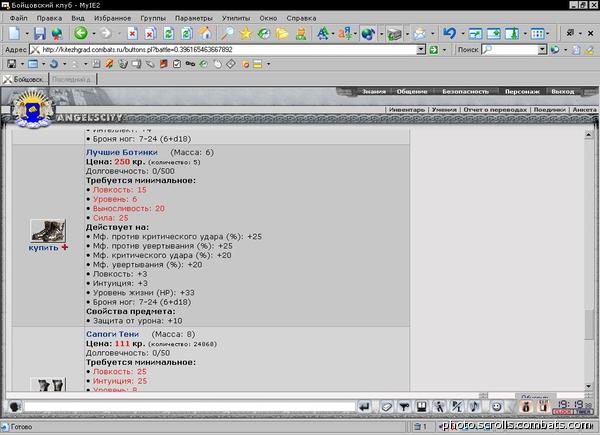The height and width of the screenshot is (435, 600).
Task: Switch to the Бойцовск. browser tab
Action: pos(25,79)
